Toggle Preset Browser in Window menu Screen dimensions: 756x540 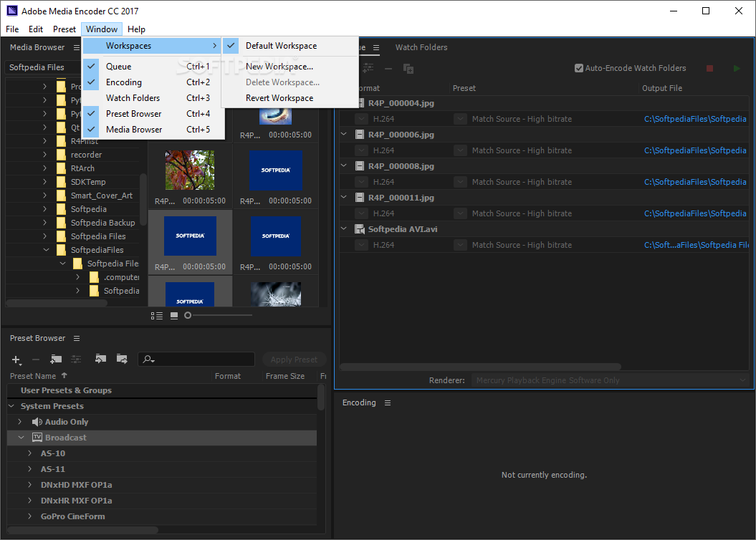click(x=154, y=114)
